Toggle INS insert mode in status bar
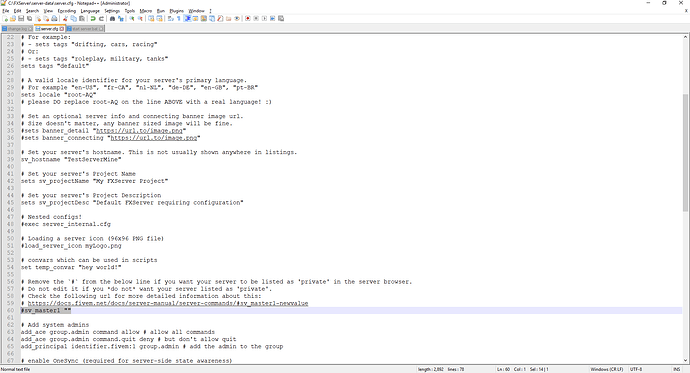 click(677, 369)
